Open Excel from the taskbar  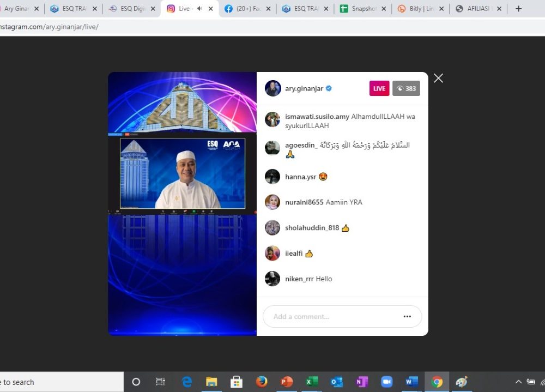pyautogui.click(x=311, y=382)
